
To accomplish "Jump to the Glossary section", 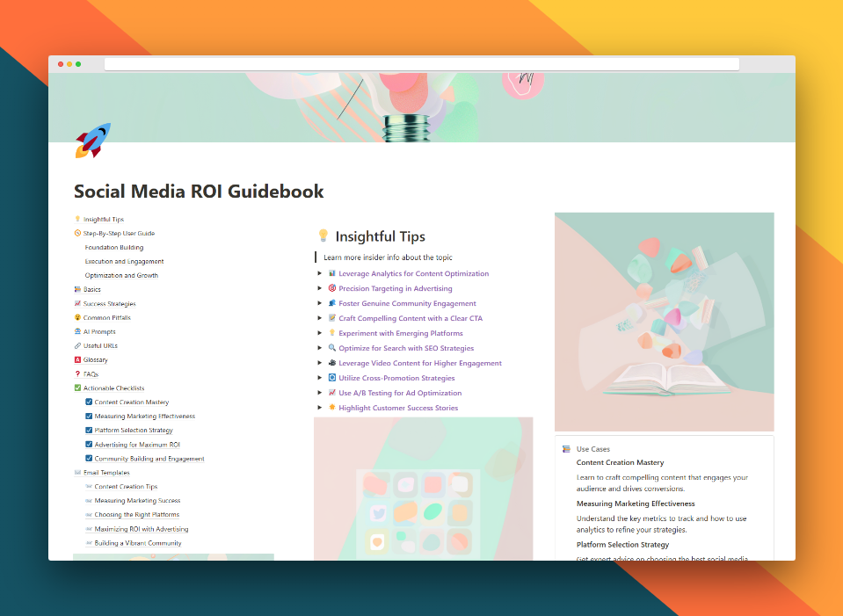I will pos(95,359).
